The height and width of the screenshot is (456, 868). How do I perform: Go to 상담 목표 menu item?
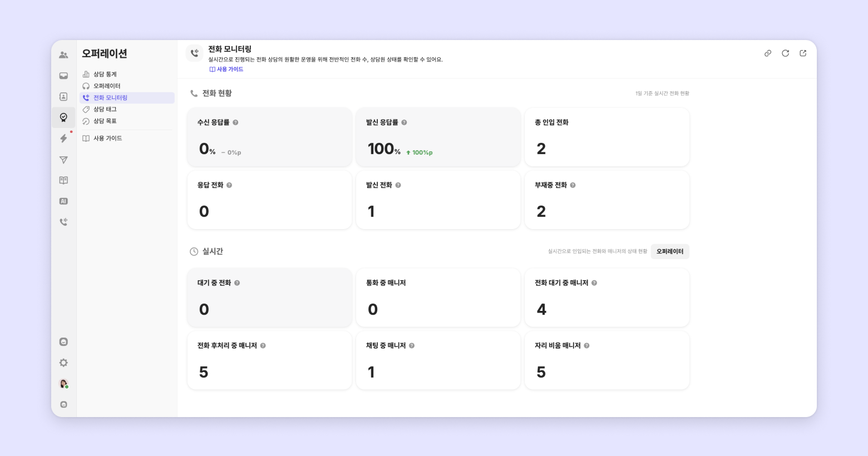pyautogui.click(x=105, y=121)
